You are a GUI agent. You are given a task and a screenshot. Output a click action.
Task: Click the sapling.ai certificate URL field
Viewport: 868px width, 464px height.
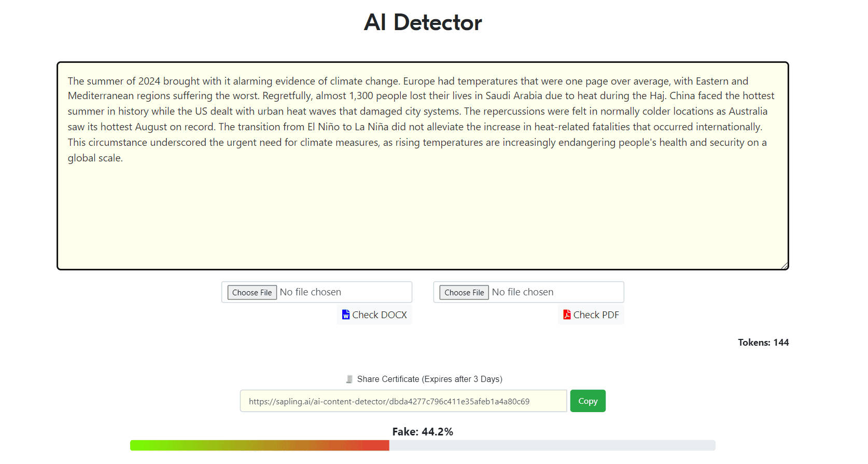tap(403, 401)
